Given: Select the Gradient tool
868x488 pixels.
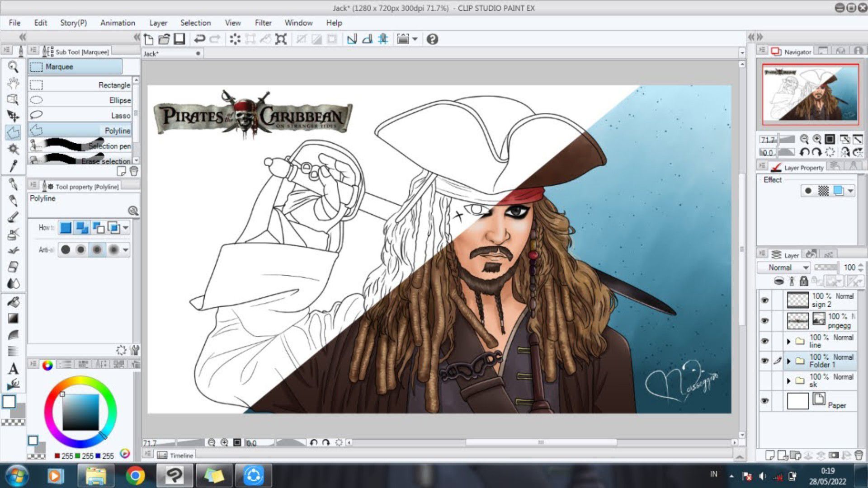Looking at the screenshot, I should coord(13,318).
